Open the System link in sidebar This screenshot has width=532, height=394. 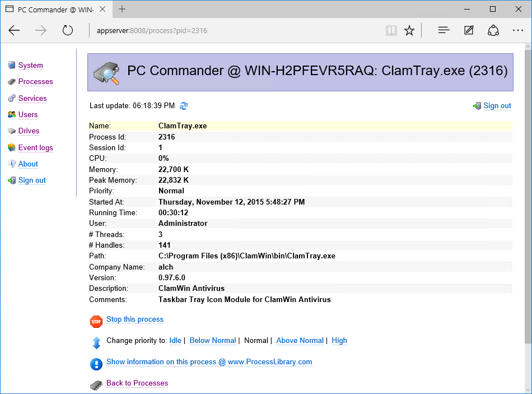click(31, 65)
